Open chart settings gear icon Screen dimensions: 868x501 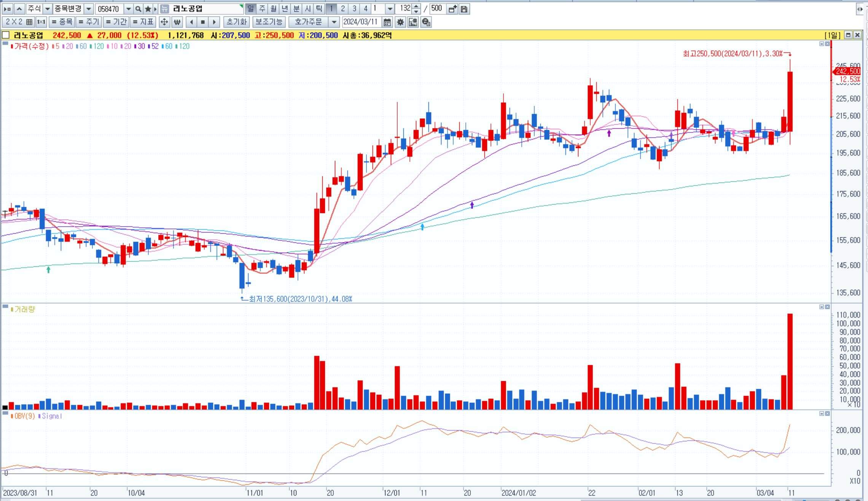point(400,22)
